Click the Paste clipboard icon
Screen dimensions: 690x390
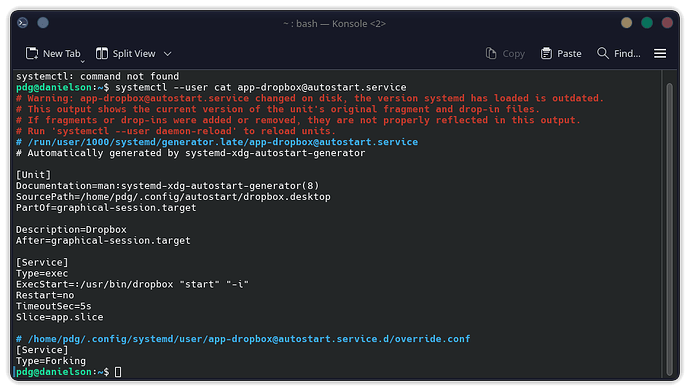[x=546, y=54]
